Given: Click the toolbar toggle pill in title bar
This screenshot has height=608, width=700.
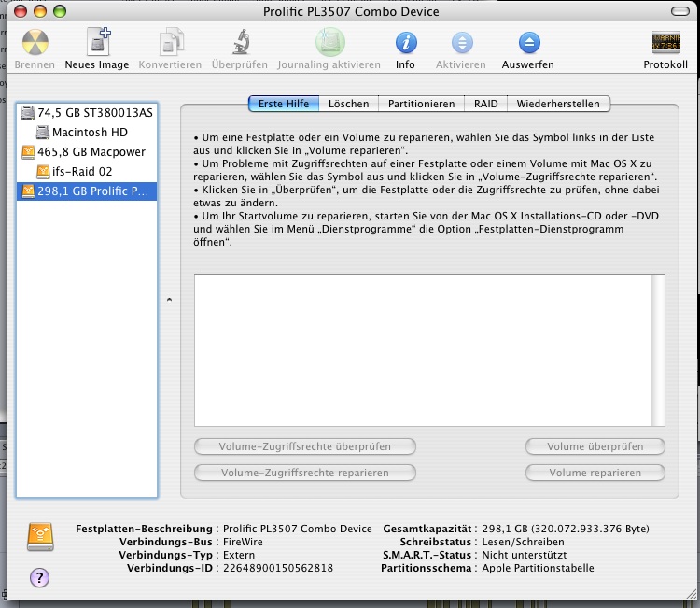Looking at the screenshot, I should (679, 11).
